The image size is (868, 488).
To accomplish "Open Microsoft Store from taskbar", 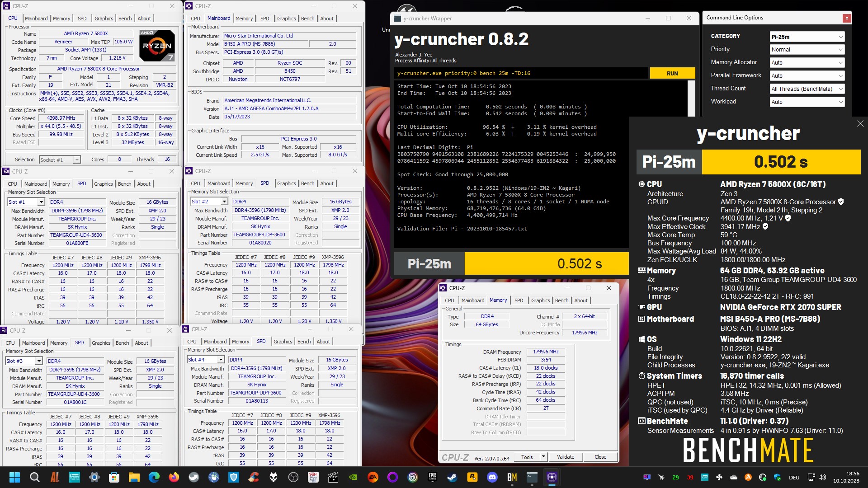I will [114, 477].
